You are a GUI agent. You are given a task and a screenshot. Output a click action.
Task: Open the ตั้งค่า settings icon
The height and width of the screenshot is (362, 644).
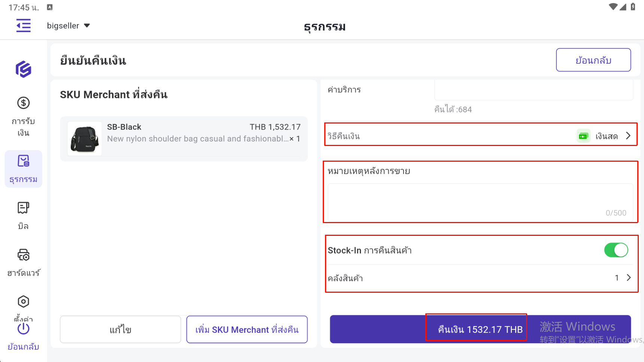coord(23,302)
